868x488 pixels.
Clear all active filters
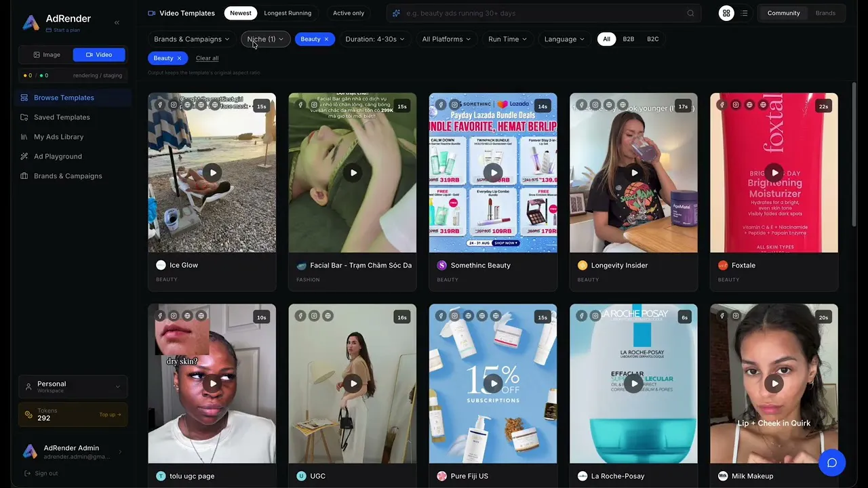tap(207, 58)
